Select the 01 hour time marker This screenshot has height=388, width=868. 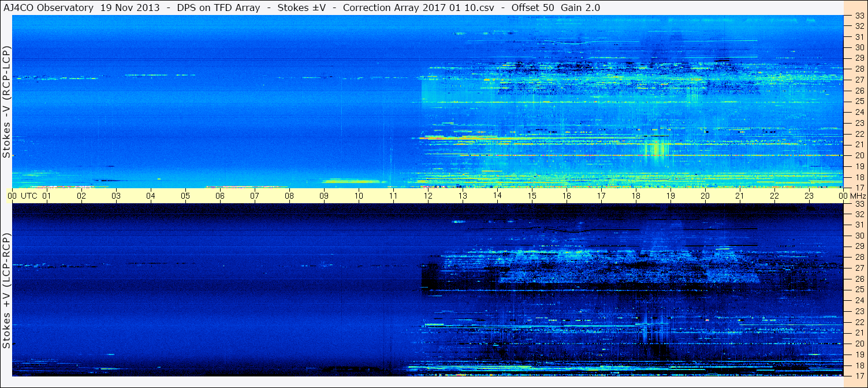(47, 196)
